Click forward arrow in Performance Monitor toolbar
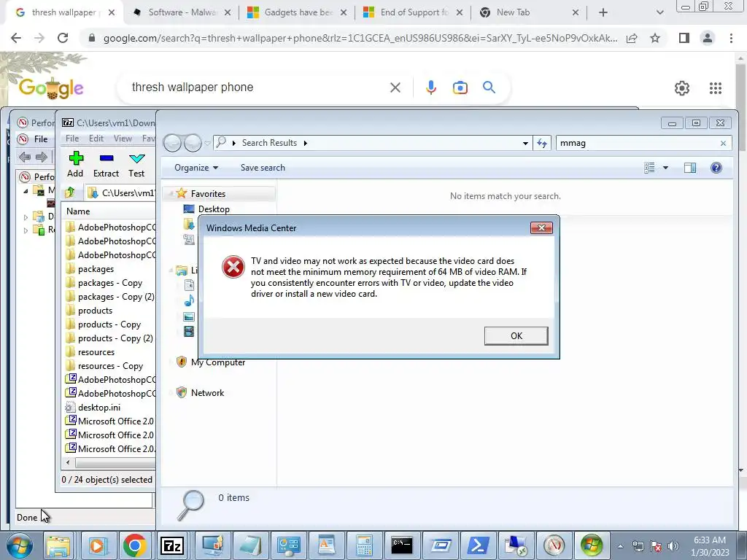The width and height of the screenshot is (747, 560). (x=42, y=157)
